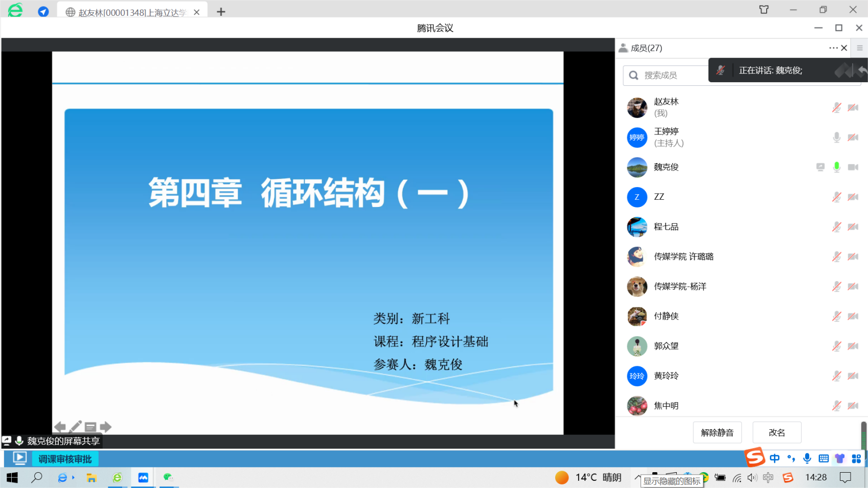Toggle 魏克俊's green microphone icon
Viewport: 868px width, 488px height.
point(837,167)
